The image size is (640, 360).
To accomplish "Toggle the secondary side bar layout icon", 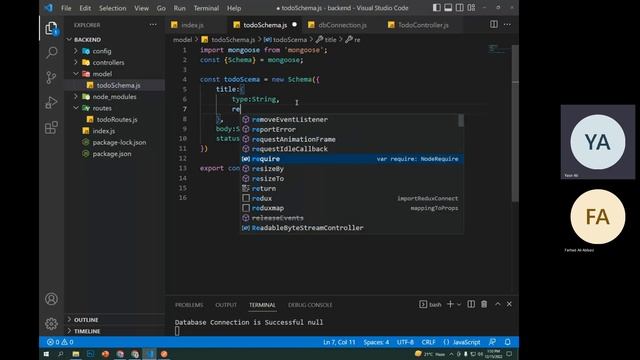I will pos(460,8).
